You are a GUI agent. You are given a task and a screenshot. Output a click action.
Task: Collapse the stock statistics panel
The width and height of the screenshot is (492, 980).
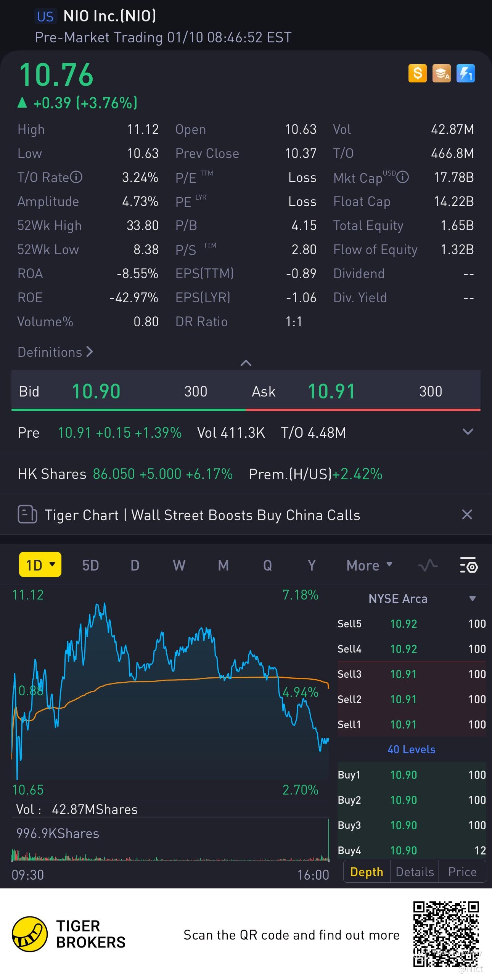pos(246,363)
